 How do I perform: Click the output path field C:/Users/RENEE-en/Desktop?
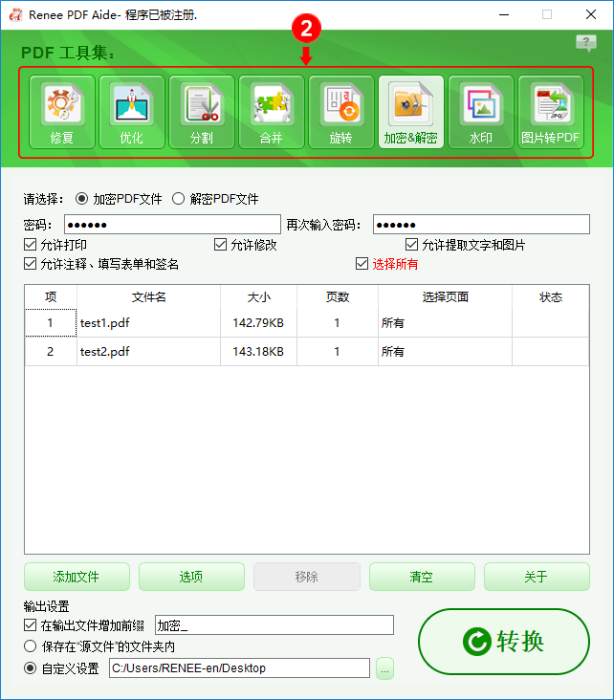click(239, 667)
